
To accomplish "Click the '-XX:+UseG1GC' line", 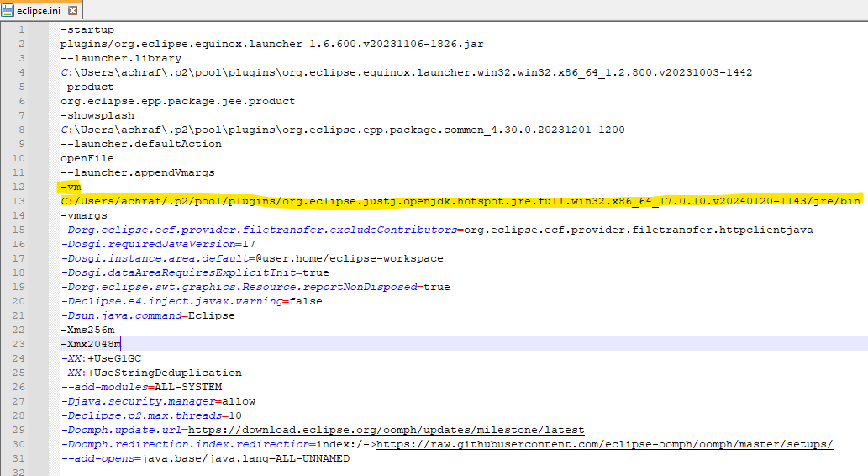I will click(x=101, y=358).
